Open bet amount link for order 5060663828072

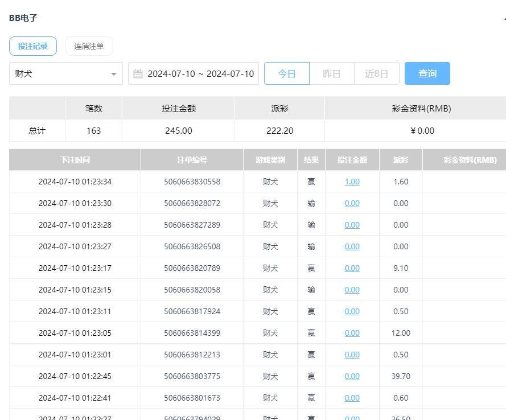(x=352, y=203)
